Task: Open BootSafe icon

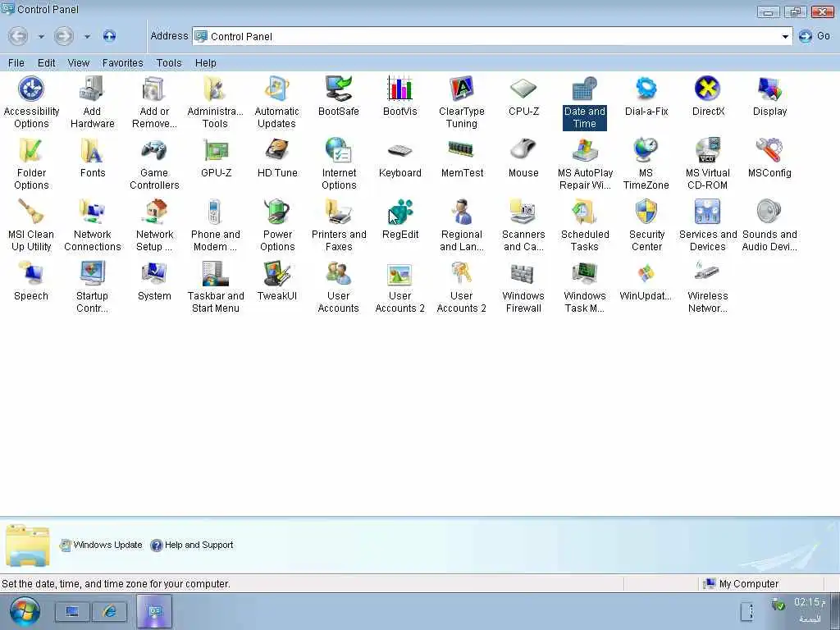Action: pyautogui.click(x=338, y=89)
